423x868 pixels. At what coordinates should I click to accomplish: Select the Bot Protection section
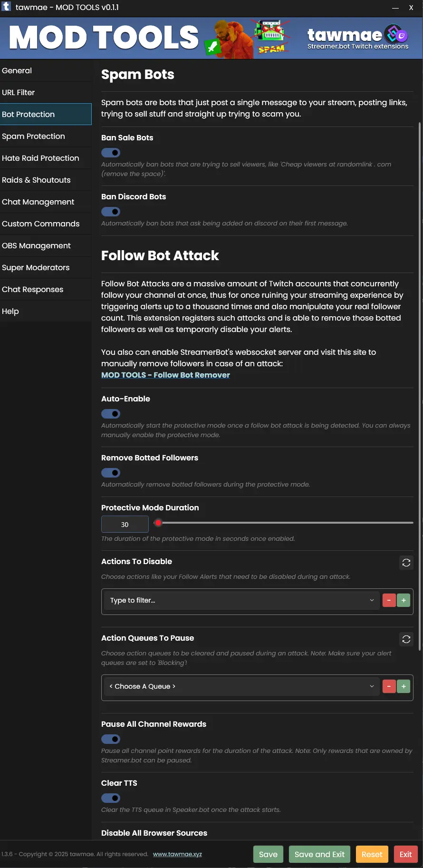[46, 114]
